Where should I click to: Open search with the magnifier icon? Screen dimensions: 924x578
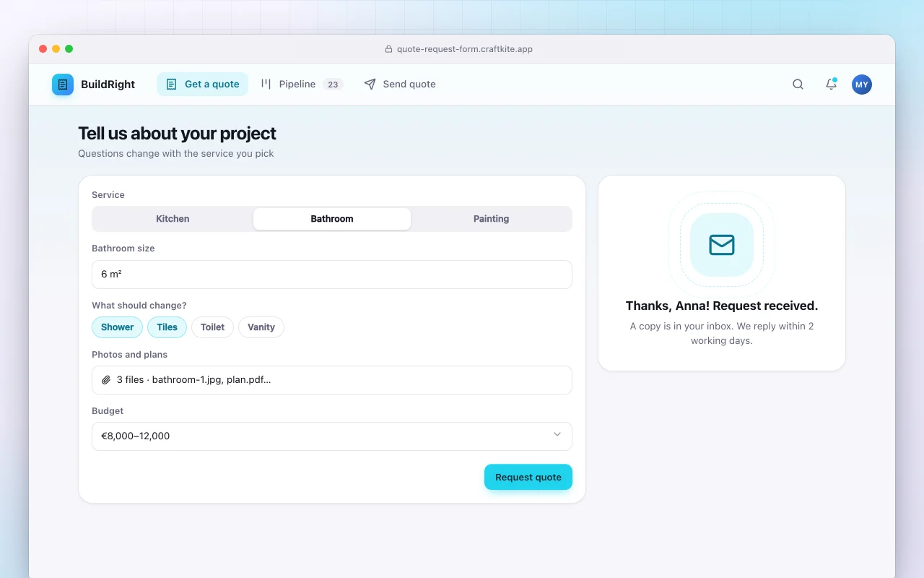coord(798,85)
